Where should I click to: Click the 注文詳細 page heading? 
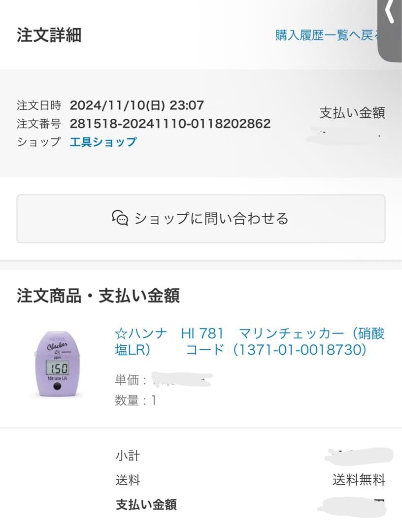49,35
